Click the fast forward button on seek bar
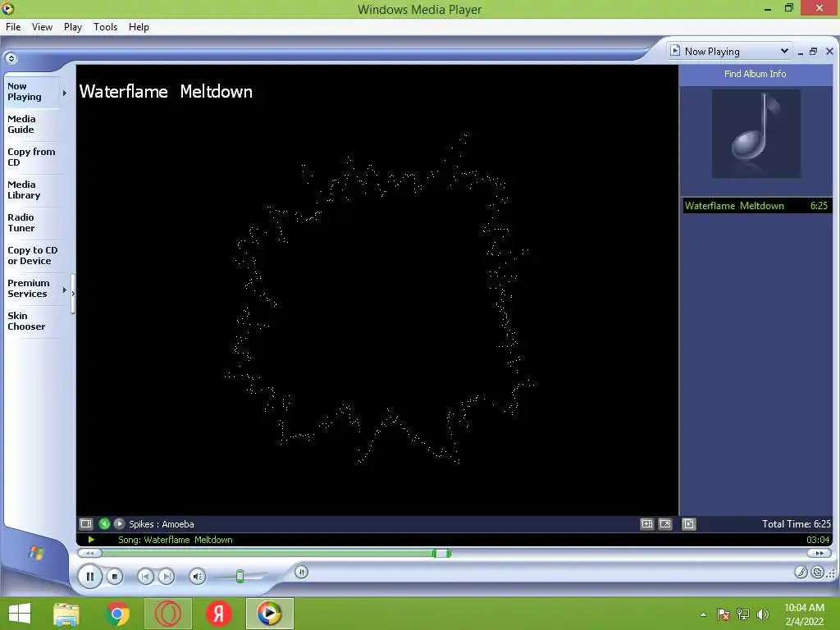The width and height of the screenshot is (840, 630). [819, 553]
